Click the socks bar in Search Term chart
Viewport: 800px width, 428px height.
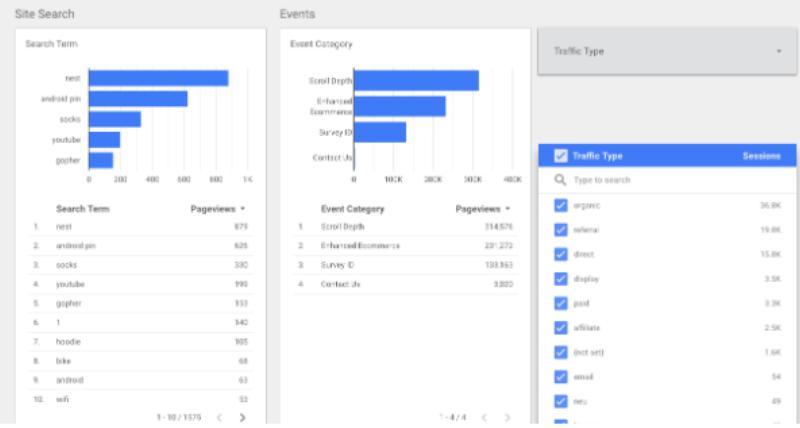click(115, 119)
